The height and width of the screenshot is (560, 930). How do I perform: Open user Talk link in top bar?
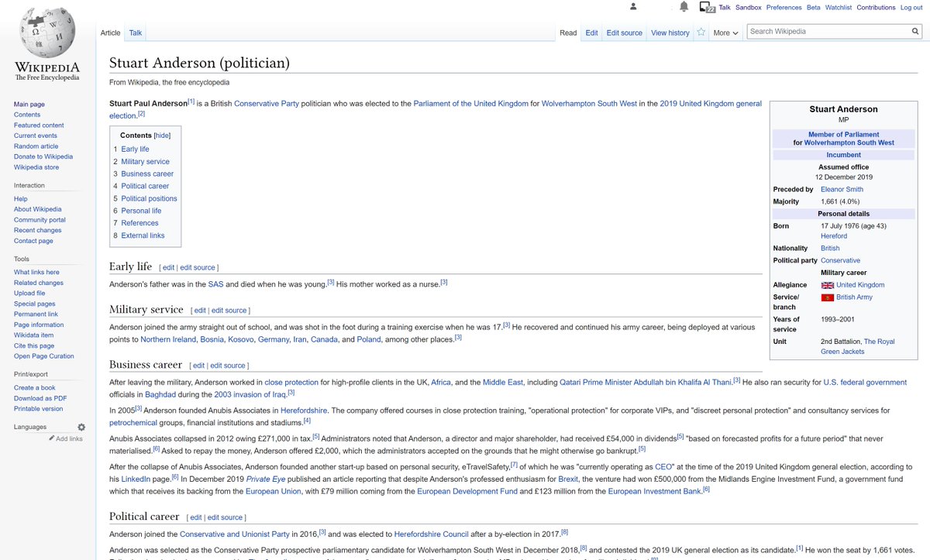(725, 7)
